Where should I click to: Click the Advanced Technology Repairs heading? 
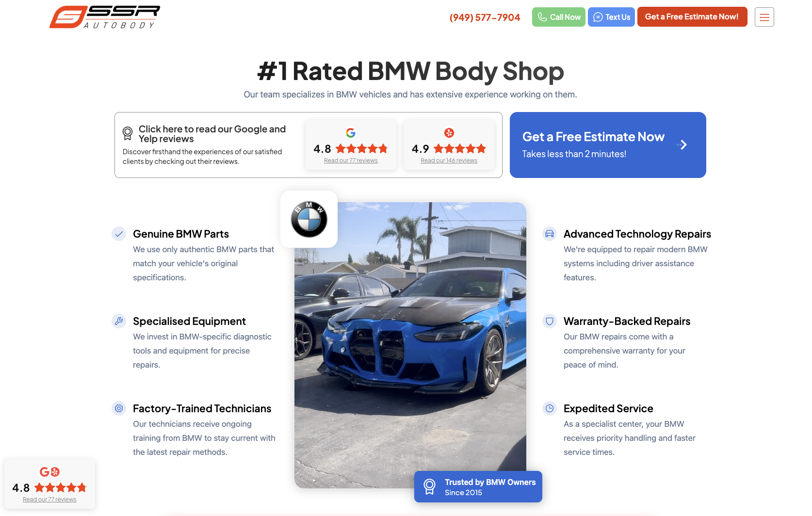coord(637,234)
